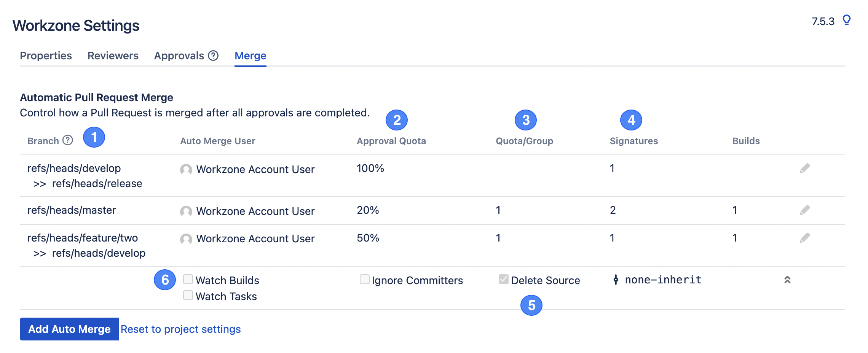Click the avatar on the refs/heads/develop row
The width and height of the screenshot is (868, 353).
tap(186, 170)
